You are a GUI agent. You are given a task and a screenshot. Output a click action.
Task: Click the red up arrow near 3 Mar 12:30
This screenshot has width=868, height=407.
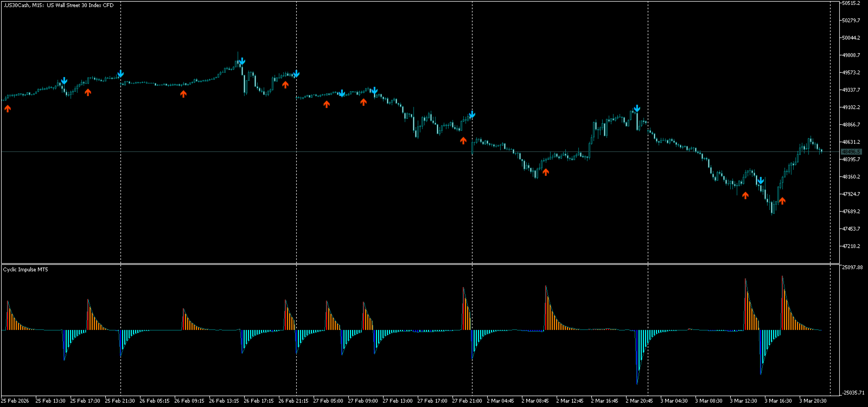(745, 195)
